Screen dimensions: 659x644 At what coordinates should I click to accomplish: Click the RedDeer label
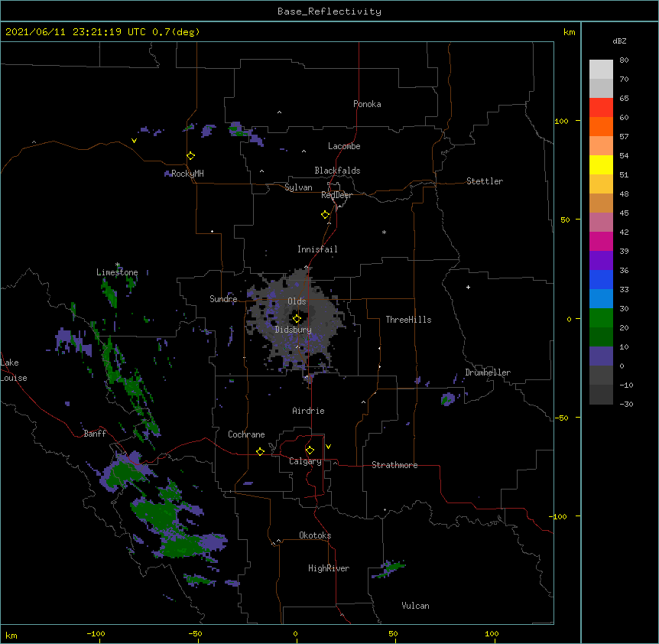tap(336, 195)
